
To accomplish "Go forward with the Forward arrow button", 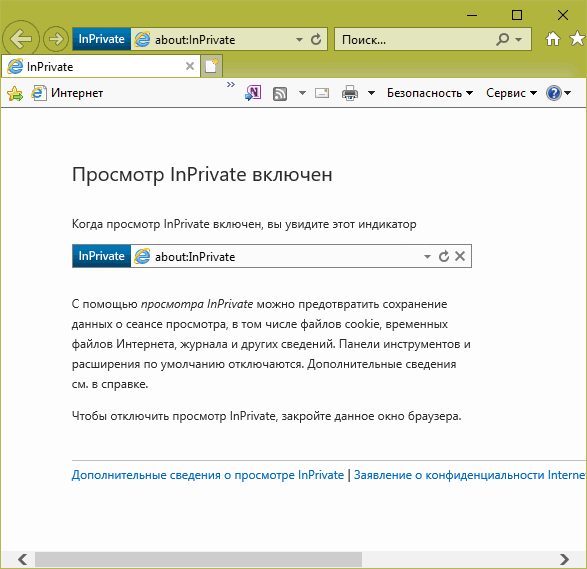I will [56, 39].
